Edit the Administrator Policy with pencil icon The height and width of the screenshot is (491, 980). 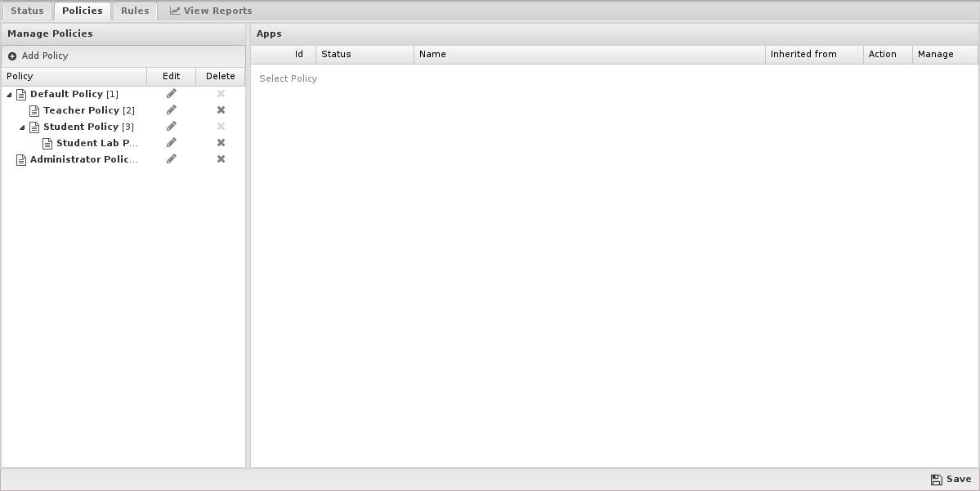tap(172, 158)
